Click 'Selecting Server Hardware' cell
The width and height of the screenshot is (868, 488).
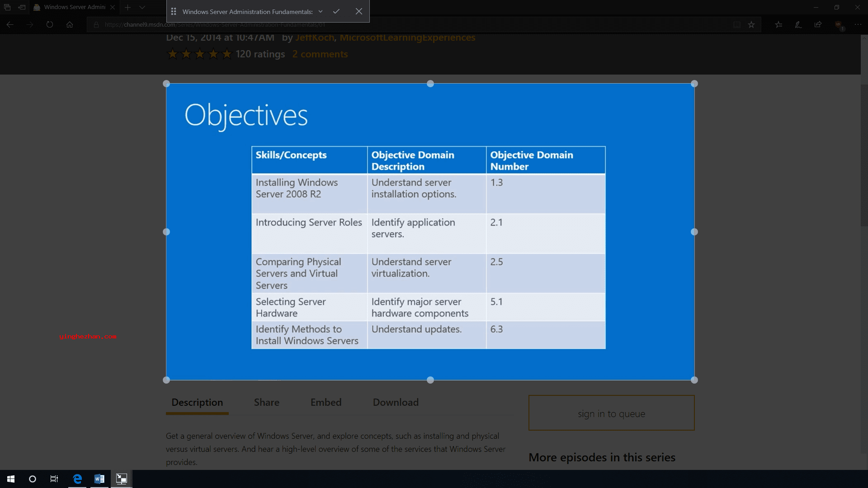coord(310,307)
